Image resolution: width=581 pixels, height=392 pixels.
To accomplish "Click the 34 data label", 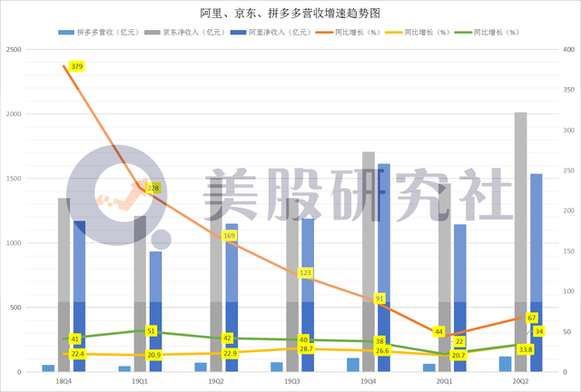I will point(539,331).
